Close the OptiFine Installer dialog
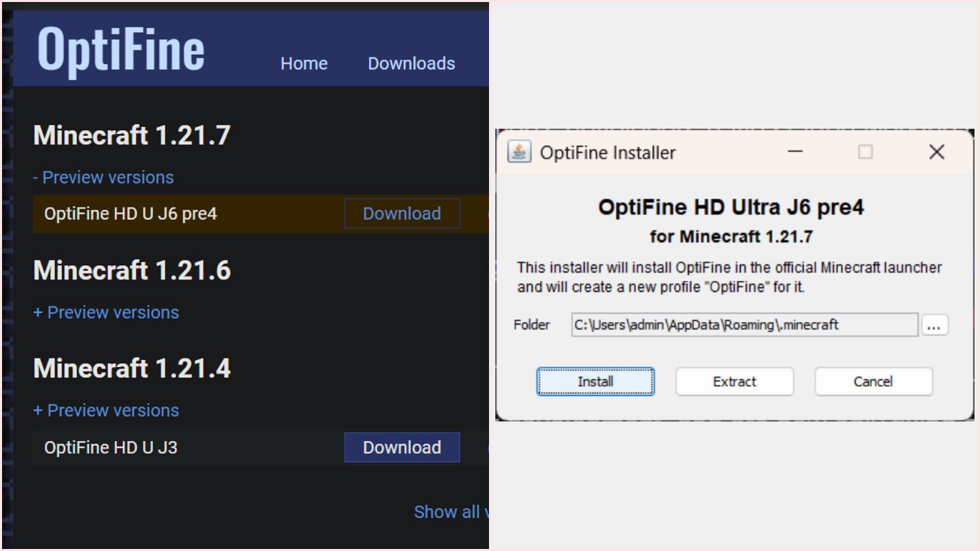 [x=937, y=152]
